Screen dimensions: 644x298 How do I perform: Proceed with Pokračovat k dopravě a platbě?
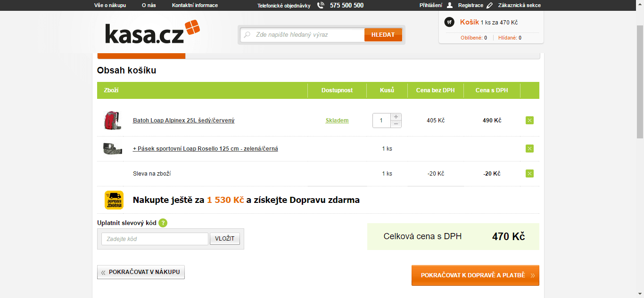[475, 275]
